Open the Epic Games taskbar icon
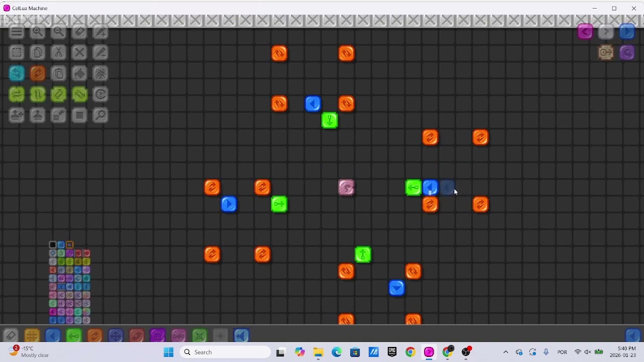Screen dimensions: 644x362 coord(392,352)
